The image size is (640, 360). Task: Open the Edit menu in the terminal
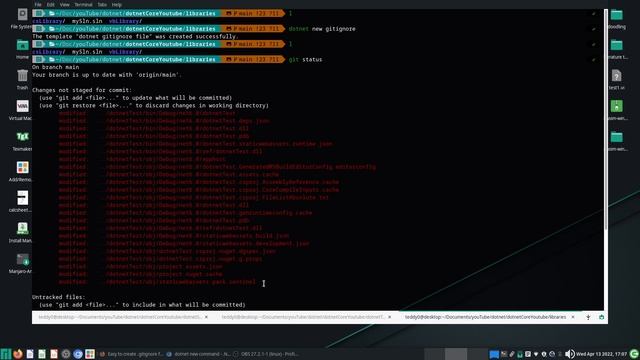(x=51, y=4)
